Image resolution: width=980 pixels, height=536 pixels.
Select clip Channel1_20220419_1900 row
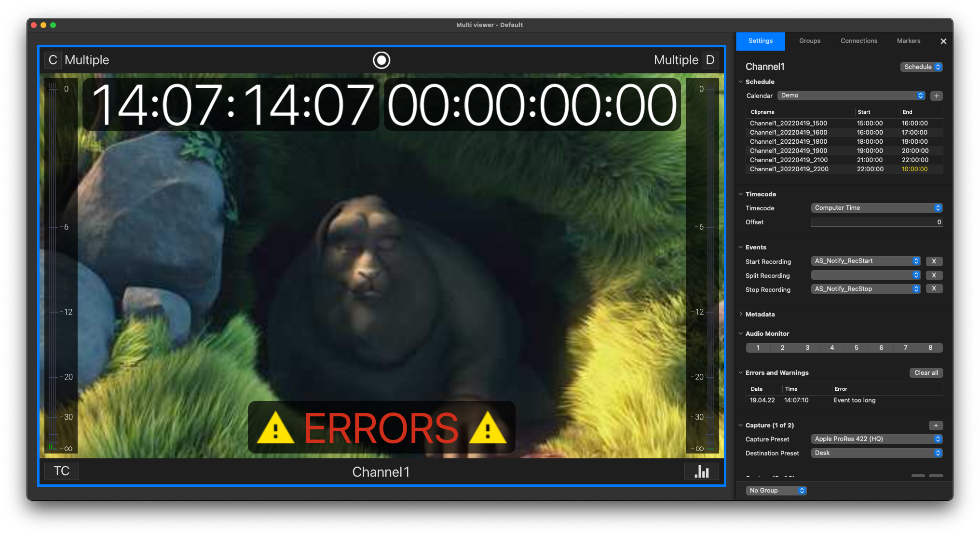click(x=844, y=151)
